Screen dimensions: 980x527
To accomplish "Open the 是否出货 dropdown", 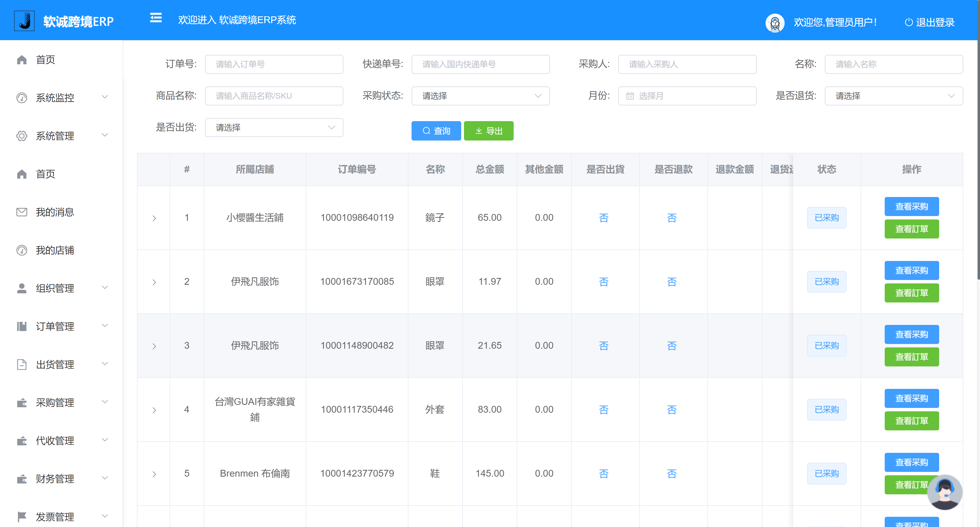I will tap(274, 127).
